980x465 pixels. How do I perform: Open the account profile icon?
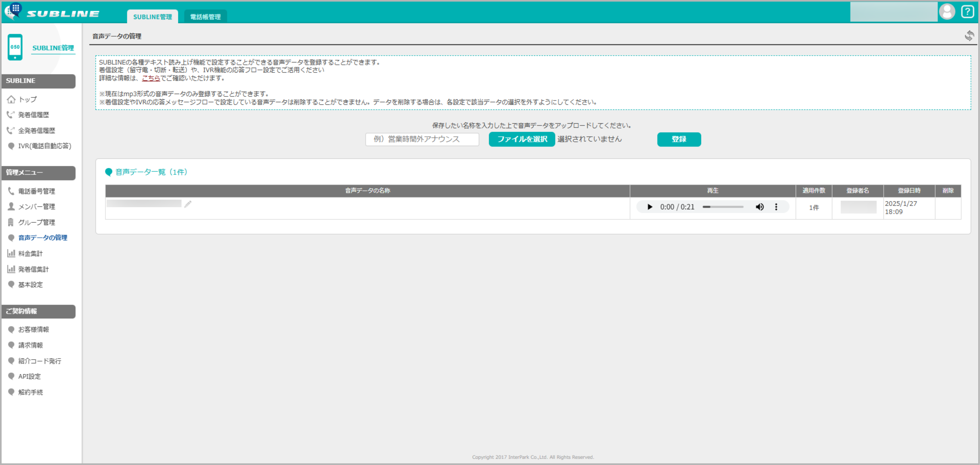(x=947, y=11)
